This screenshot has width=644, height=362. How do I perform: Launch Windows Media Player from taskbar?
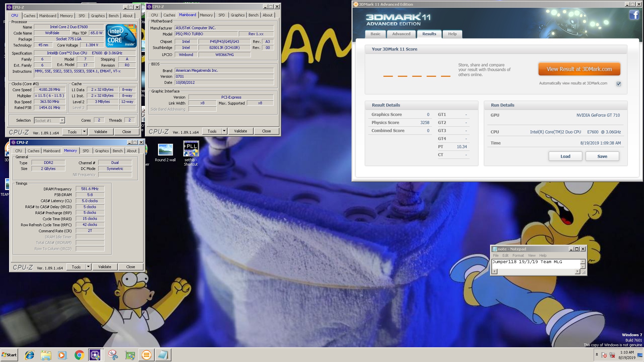click(62, 355)
